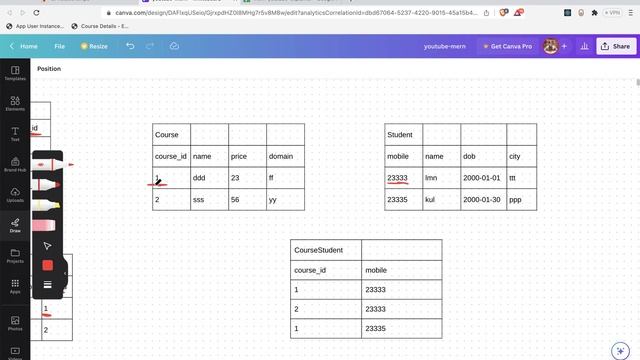The width and height of the screenshot is (640, 360).
Task: Open the Templates sidebar panel
Action: click(x=15, y=73)
